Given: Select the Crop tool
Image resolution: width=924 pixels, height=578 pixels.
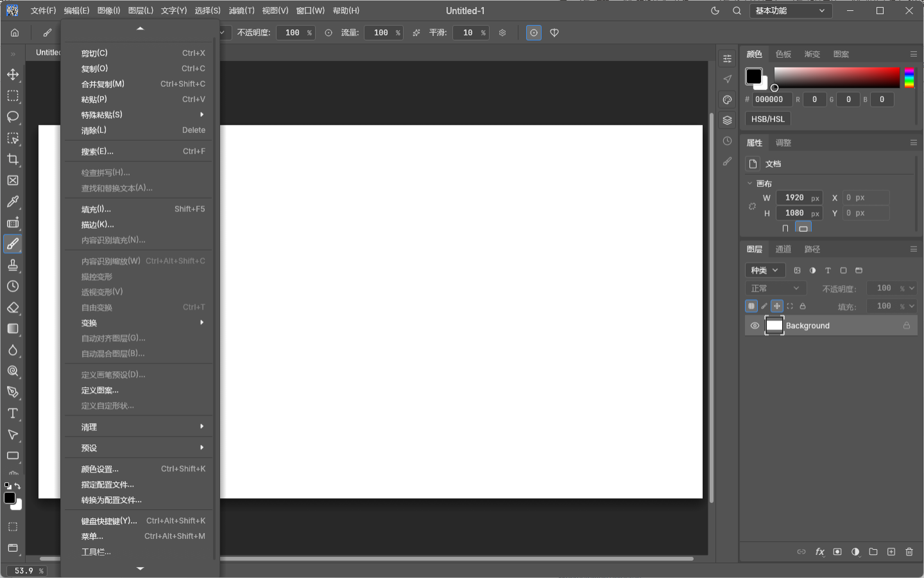Looking at the screenshot, I should (x=13, y=159).
